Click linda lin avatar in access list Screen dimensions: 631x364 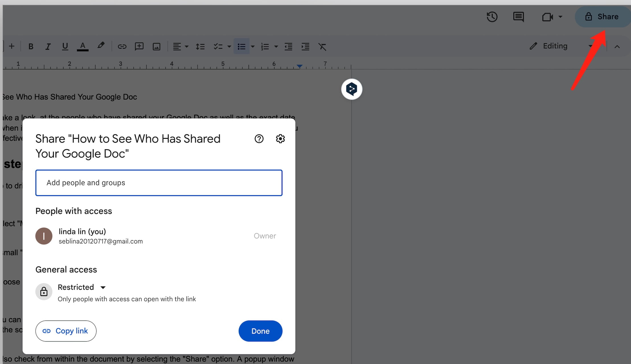pyautogui.click(x=44, y=236)
